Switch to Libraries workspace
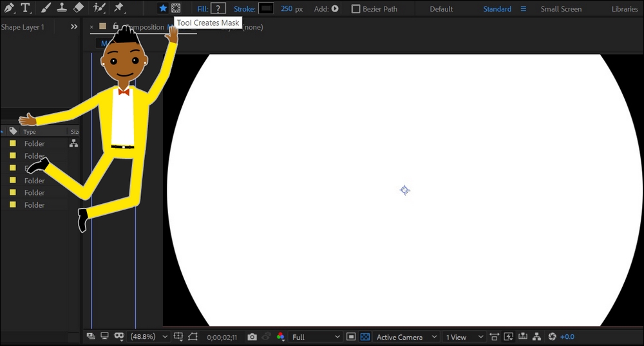Viewport: 644px width, 346px height. 624,8
